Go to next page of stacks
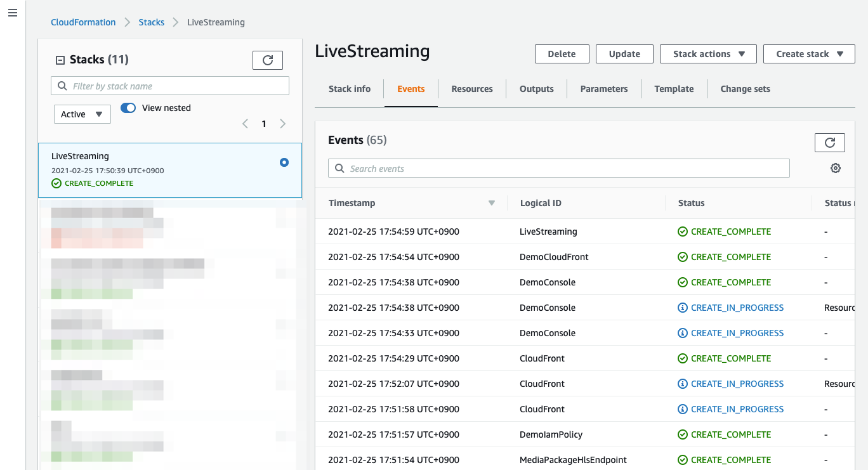Viewport: 868px width, 470px height. [x=283, y=124]
